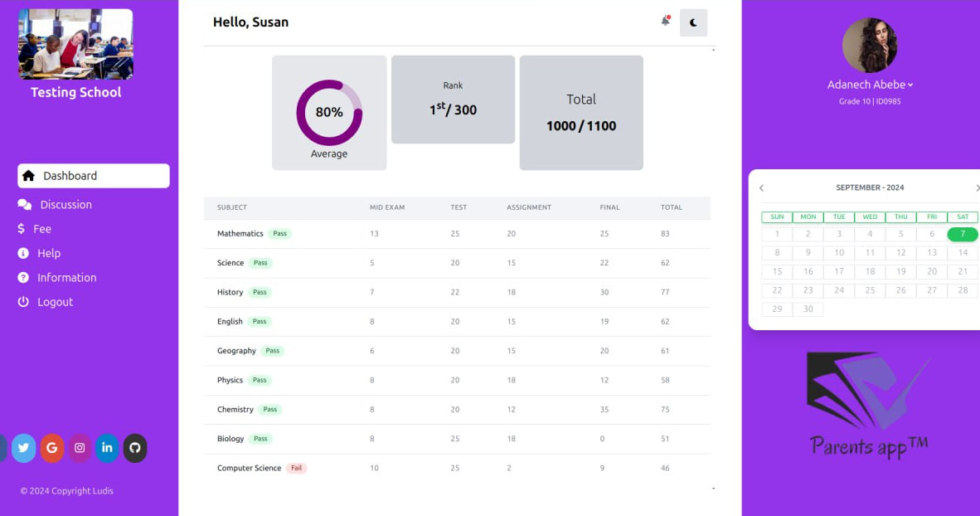This screenshot has height=516, width=980.
Task: Click the Parents app logo
Action: point(869,406)
